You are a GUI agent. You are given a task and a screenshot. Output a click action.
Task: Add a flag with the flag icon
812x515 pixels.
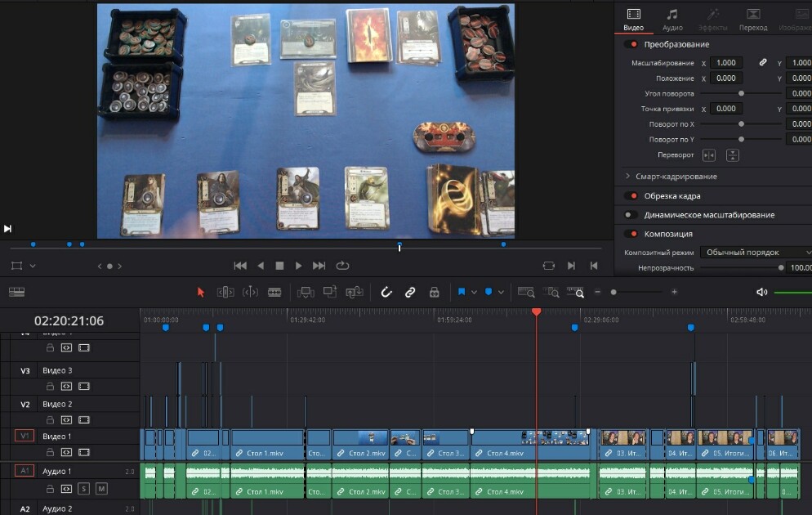point(462,292)
